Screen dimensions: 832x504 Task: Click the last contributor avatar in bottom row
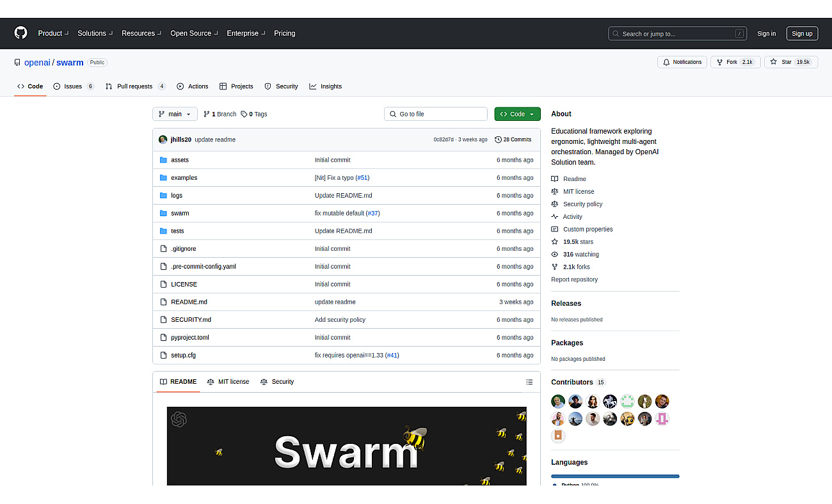[558, 436]
